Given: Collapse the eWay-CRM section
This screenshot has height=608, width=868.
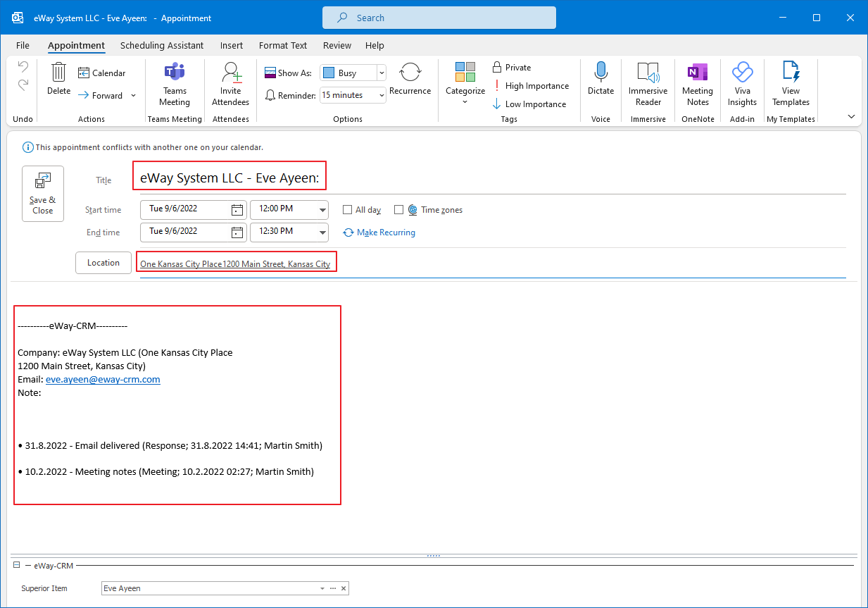Looking at the screenshot, I should pyautogui.click(x=16, y=565).
